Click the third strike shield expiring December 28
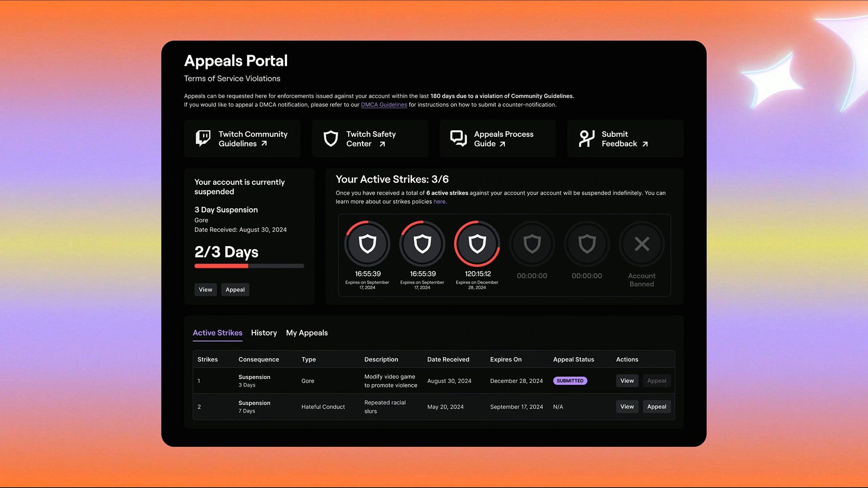868x488 pixels. point(477,244)
